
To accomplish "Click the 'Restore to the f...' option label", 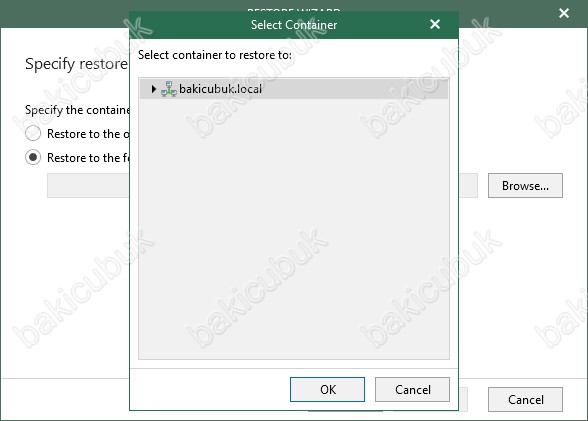I will click(88, 158).
